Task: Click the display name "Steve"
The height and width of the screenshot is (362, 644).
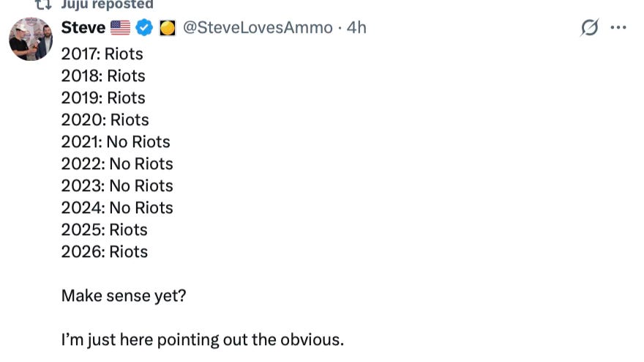Action: click(x=83, y=28)
